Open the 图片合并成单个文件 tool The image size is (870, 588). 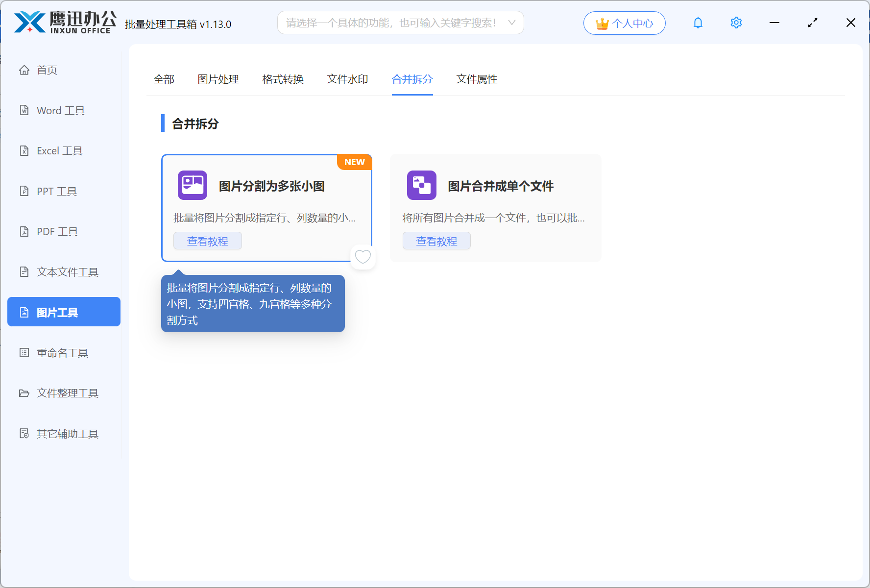coord(501,186)
